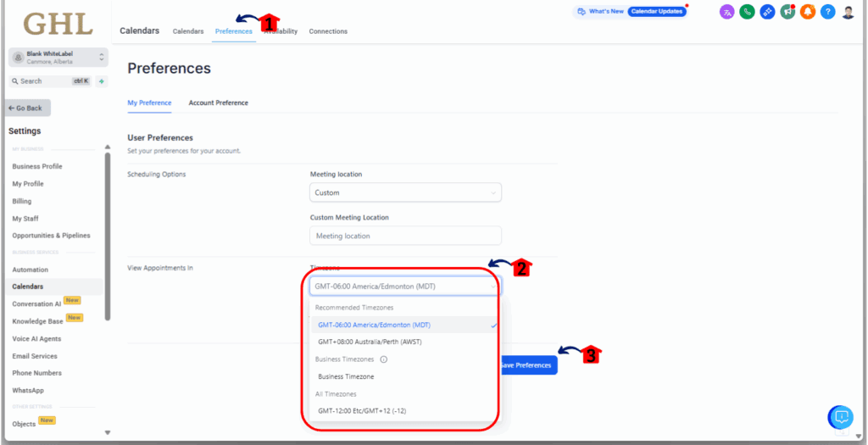
Task: Switch to the Calendars top tab
Action: click(188, 31)
